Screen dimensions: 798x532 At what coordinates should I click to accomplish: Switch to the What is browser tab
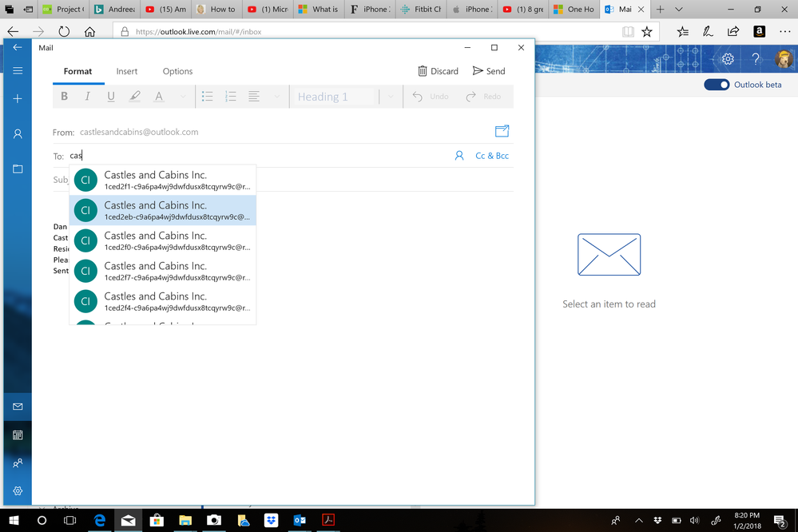(319, 9)
